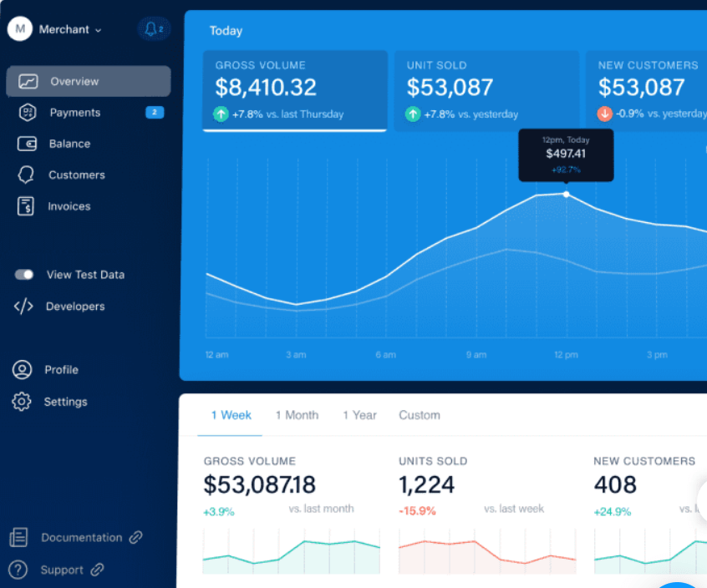Switch to the 1 Year tab
The image size is (707, 588).
pos(359,415)
